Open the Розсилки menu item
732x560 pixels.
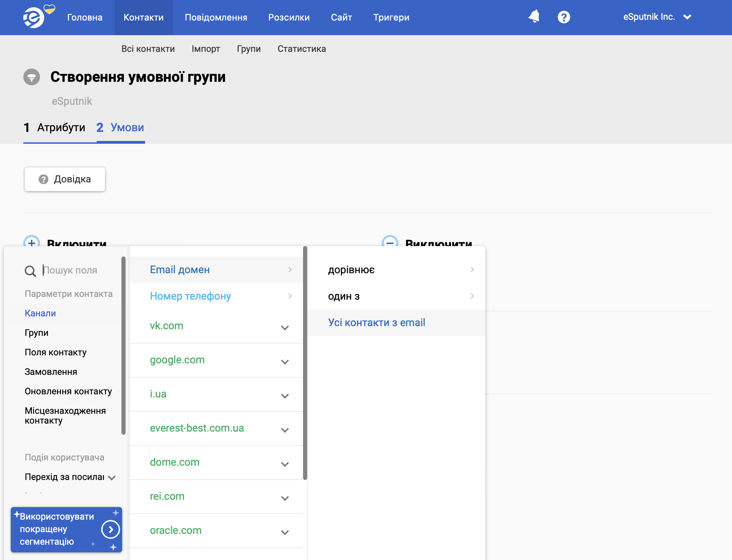[x=289, y=17]
